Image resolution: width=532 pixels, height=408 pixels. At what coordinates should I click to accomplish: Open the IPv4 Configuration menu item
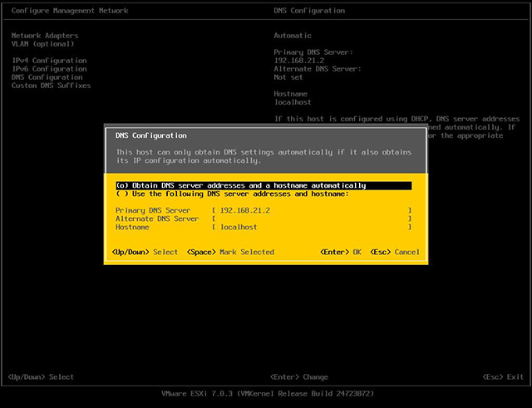click(x=49, y=61)
